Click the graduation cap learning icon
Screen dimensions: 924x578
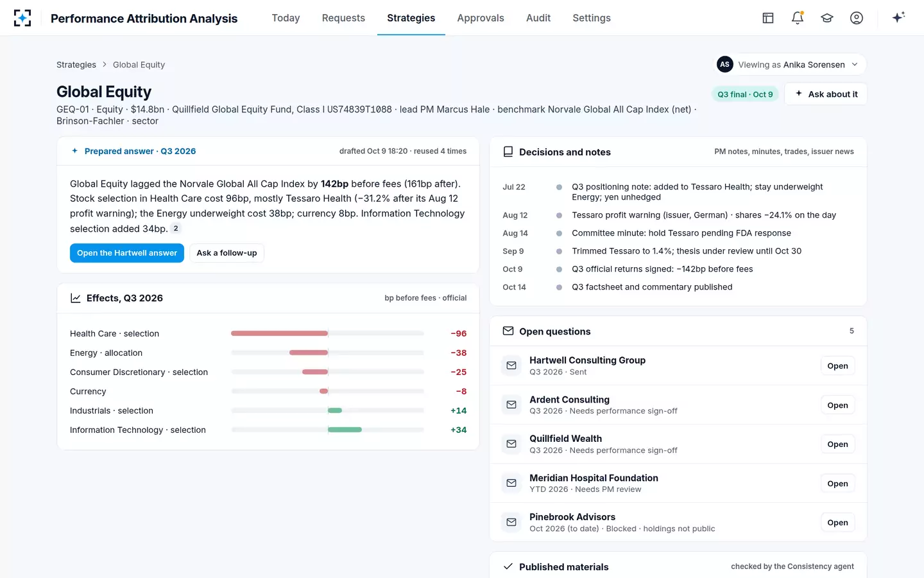click(827, 18)
